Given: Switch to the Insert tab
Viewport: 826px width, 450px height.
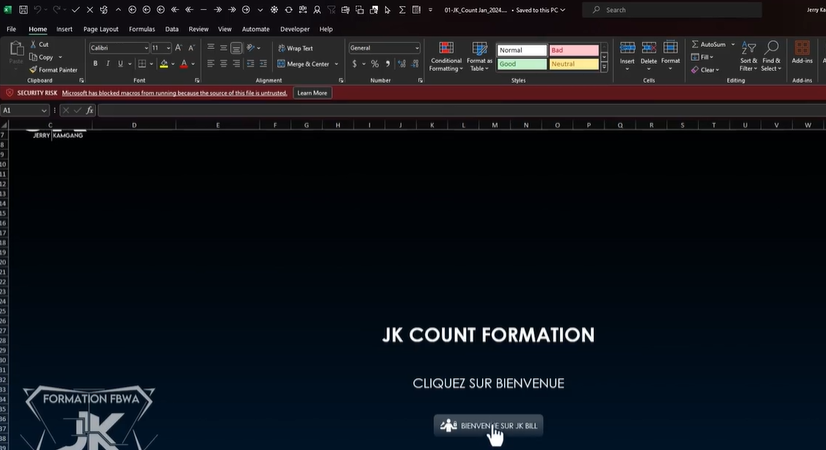Looking at the screenshot, I should click(64, 29).
